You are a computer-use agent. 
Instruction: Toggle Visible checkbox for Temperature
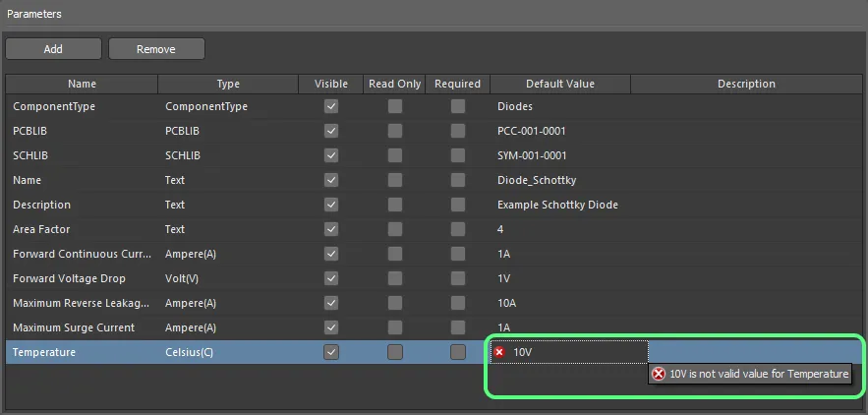[x=331, y=352]
